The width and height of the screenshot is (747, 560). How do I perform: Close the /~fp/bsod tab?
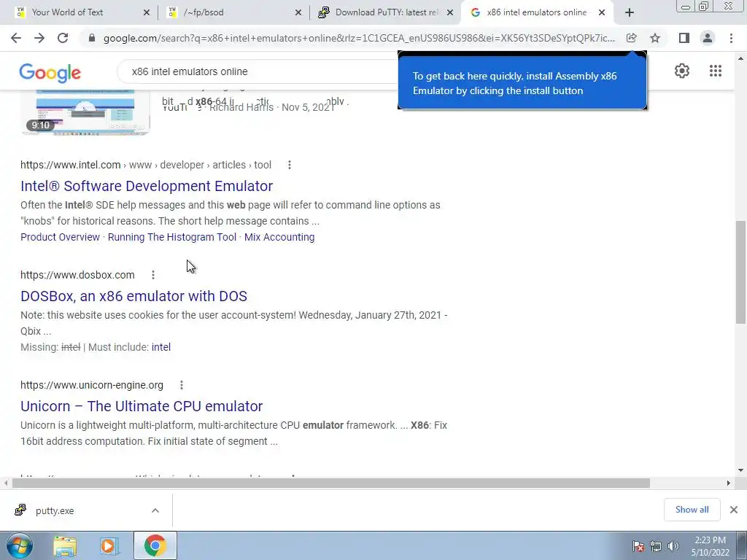click(298, 13)
